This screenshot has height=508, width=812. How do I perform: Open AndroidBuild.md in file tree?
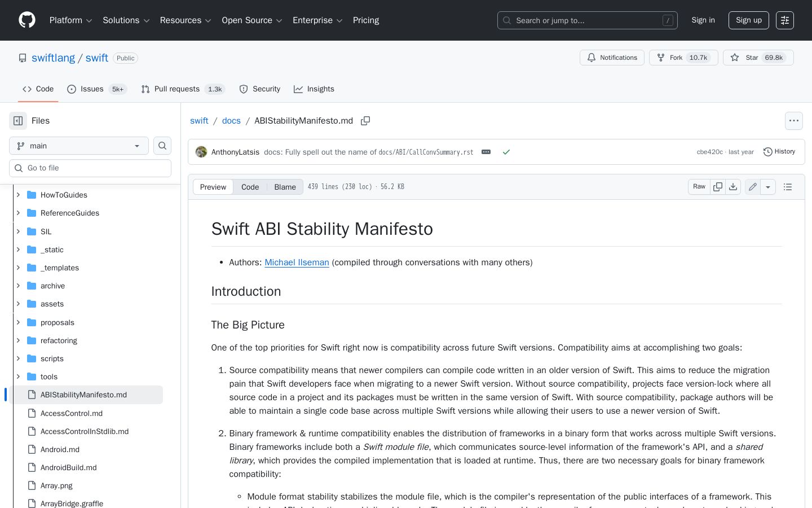click(69, 467)
